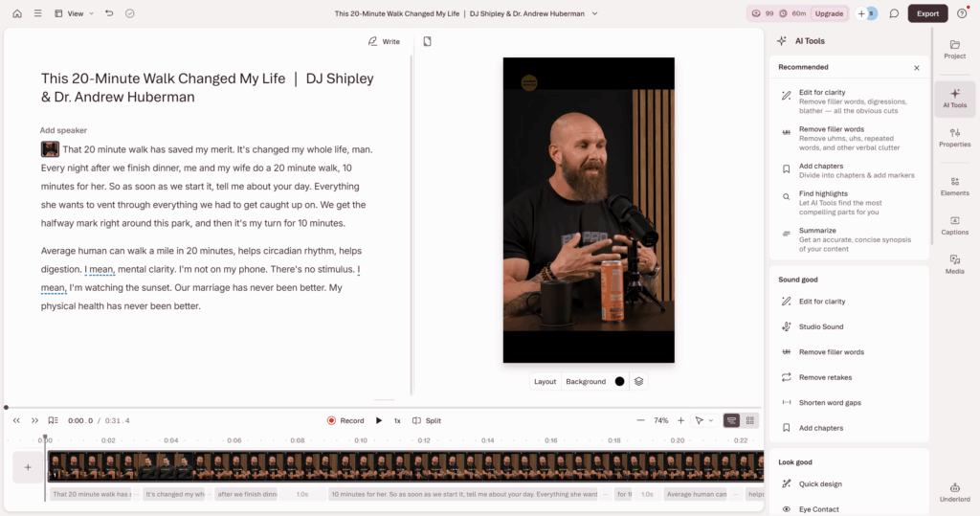Switch to the timeline view toggle
Screen dimensions: 980x516
tap(731, 421)
